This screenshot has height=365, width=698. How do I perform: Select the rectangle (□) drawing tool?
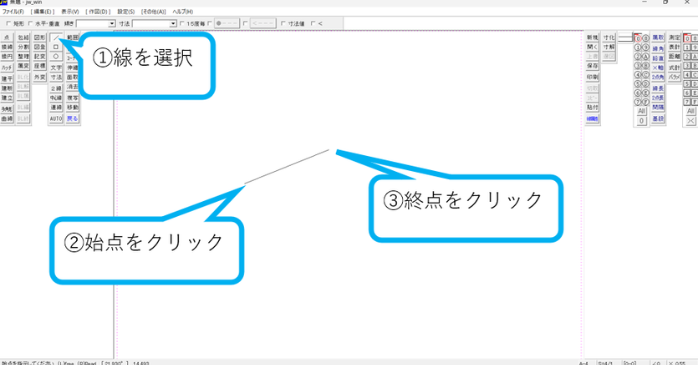tap(56, 47)
